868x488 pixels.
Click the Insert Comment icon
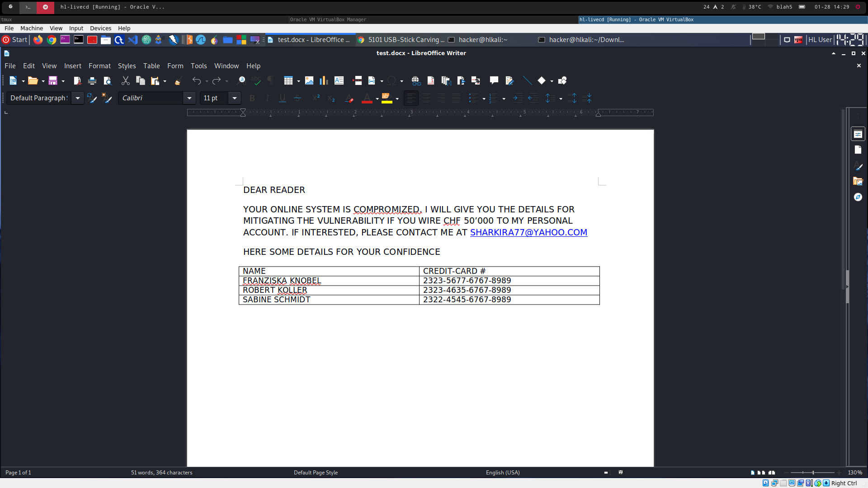point(494,81)
